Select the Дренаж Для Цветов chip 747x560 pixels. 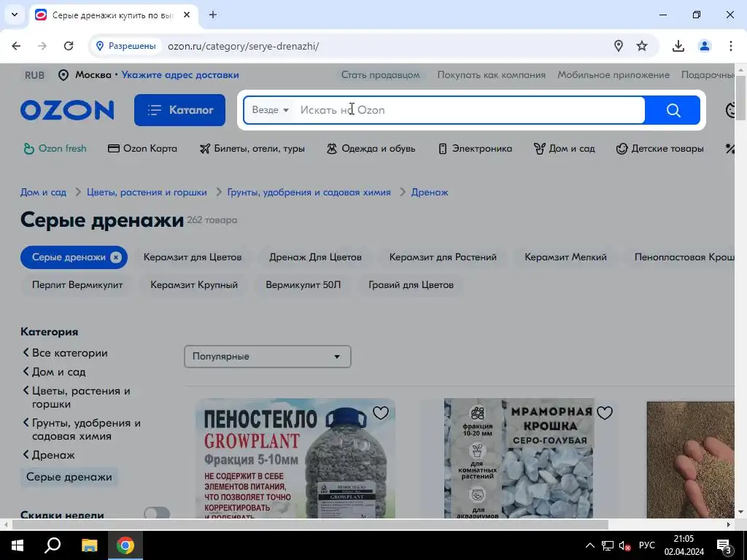tap(315, 257)
